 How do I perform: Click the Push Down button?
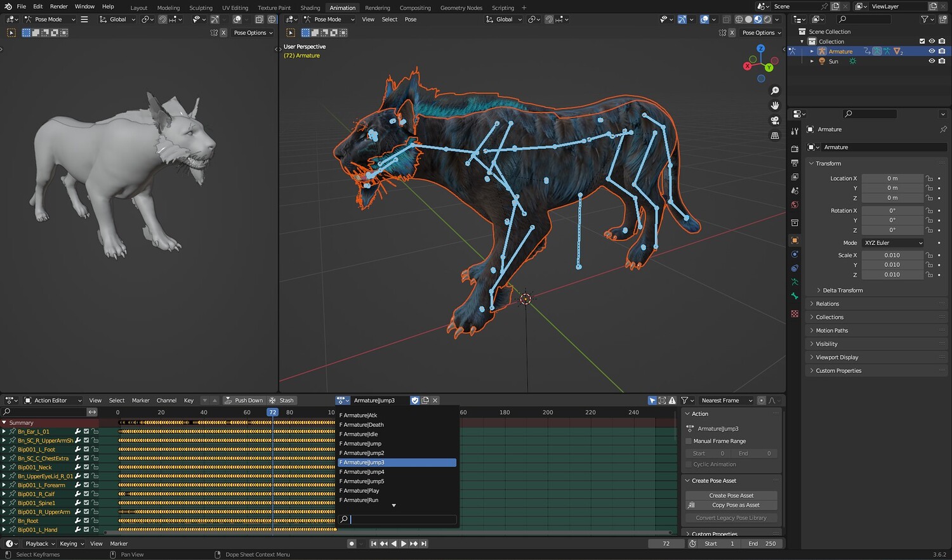click(243, 400)
